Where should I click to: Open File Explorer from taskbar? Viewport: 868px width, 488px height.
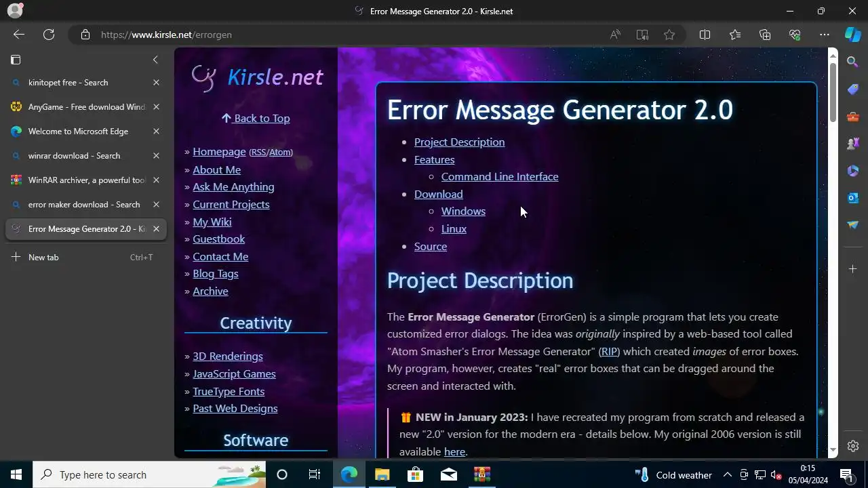pyautogui.click(x=382, y=474)
